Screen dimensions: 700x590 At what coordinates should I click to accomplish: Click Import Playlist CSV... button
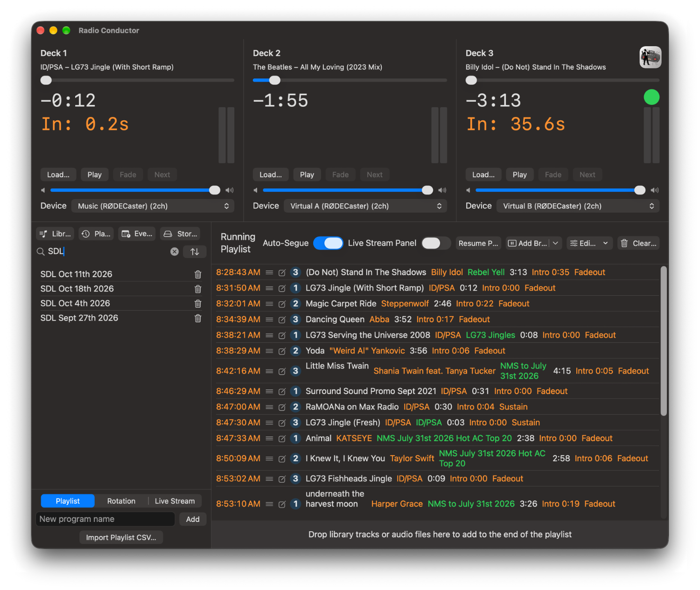121,537
